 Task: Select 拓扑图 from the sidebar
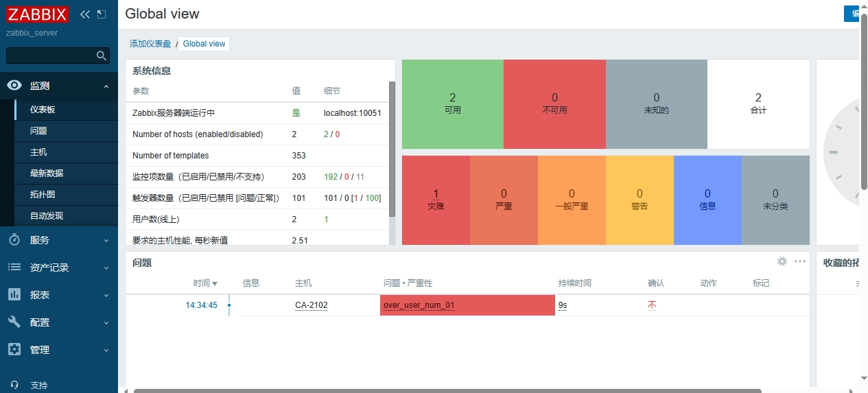43,195
